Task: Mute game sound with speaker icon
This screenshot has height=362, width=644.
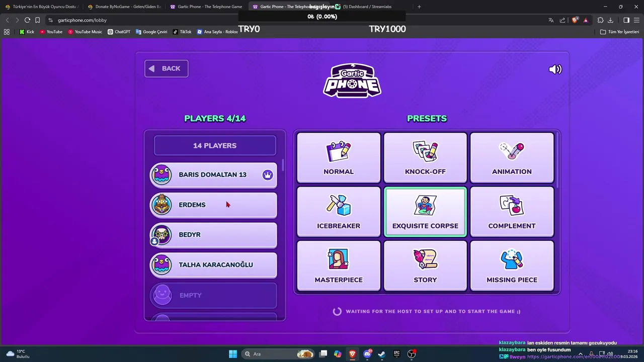Action: coord(555,69)
